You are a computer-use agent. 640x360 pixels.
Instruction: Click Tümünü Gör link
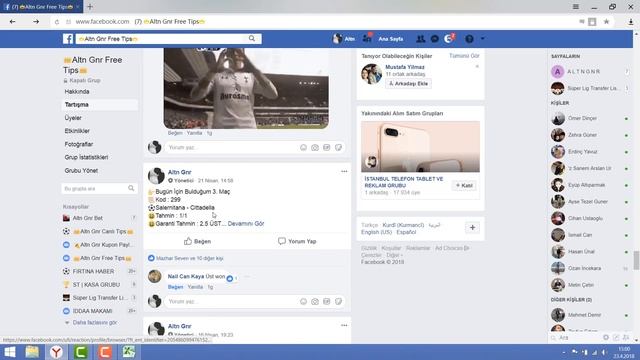pos(464,56)
